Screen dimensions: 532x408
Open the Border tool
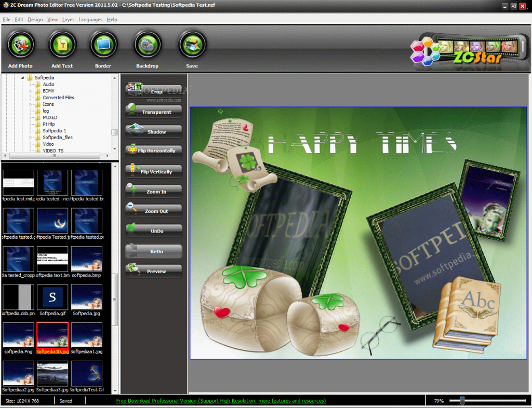103,45
